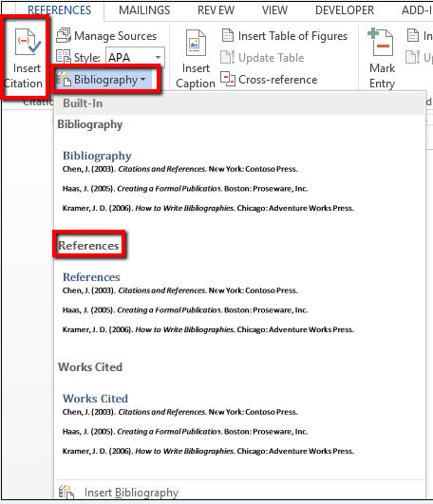Screen dimensions: 433x504
Task: Go to the View ribbon tab
Action: [274, 10]
